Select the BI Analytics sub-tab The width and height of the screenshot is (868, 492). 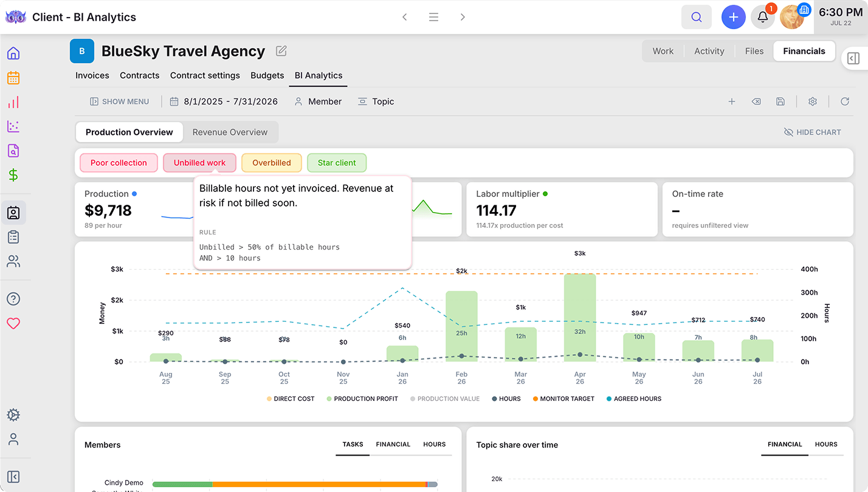(319, 75)
